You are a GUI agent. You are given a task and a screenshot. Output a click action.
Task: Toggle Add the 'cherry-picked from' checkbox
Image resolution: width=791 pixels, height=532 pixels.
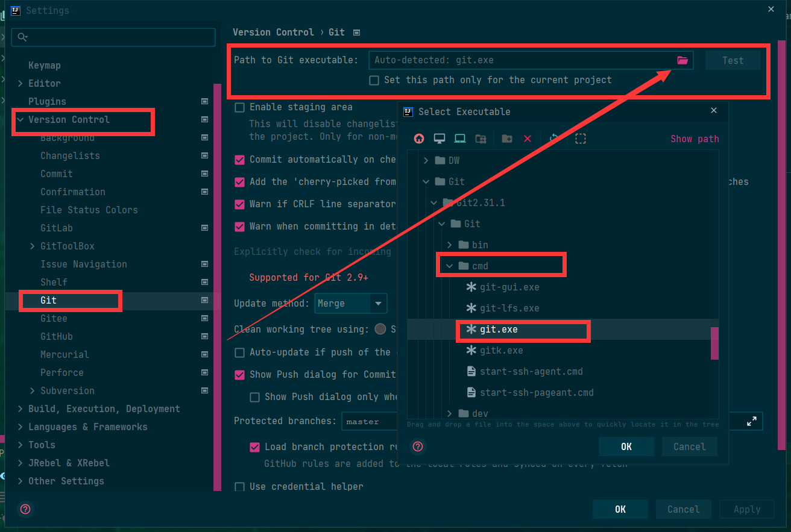point(239,182)
